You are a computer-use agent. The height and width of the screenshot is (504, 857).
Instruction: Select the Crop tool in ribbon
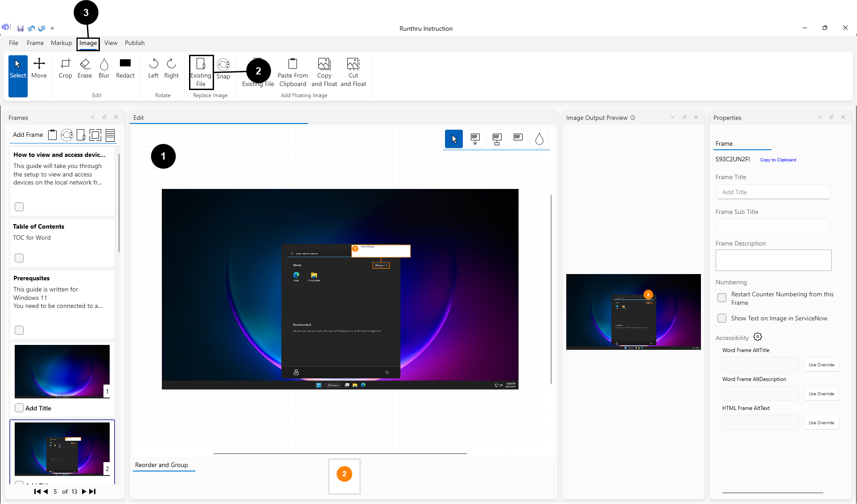[65, 69]
